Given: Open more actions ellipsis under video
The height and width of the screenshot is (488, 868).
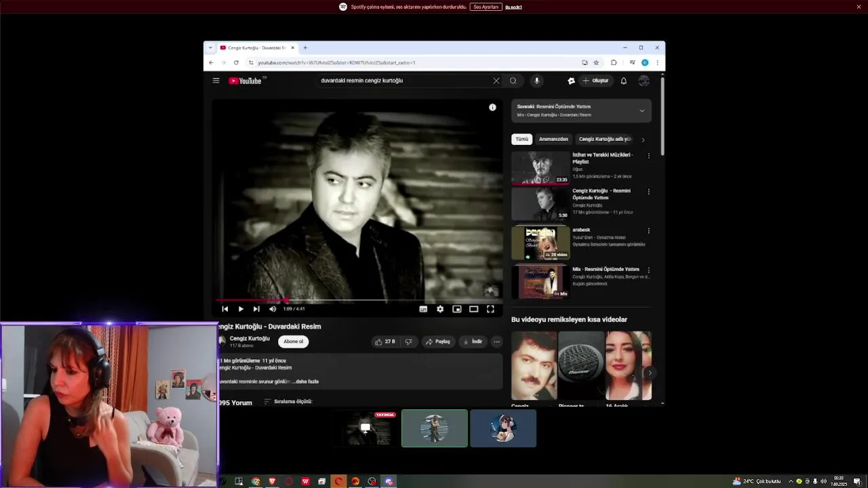Looking at the screenshot, I should click(496, 342).
